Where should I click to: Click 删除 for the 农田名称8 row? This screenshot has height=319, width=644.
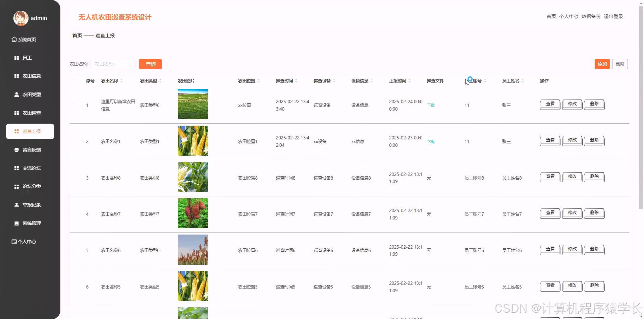pyautogui.click(x=594, y=177)
